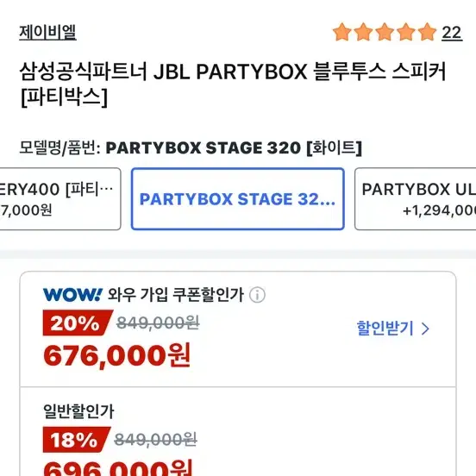This screenshot has height=476, width=476.
Task: Click the second orange rating star
Action: tap(363, 32)
